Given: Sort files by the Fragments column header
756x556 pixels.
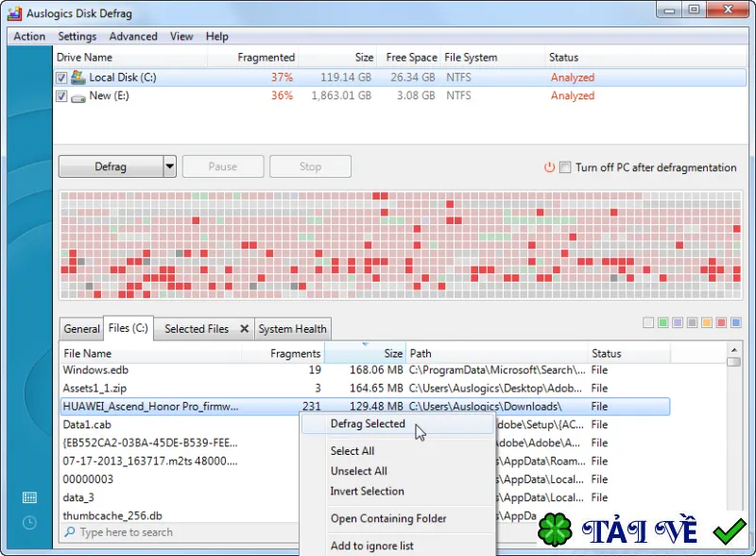Looking at the screenshot, I should [x=283, y=354].
